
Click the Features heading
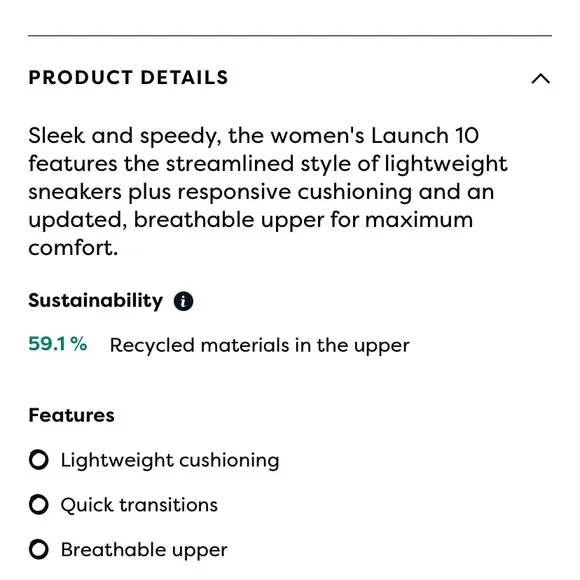71,415
